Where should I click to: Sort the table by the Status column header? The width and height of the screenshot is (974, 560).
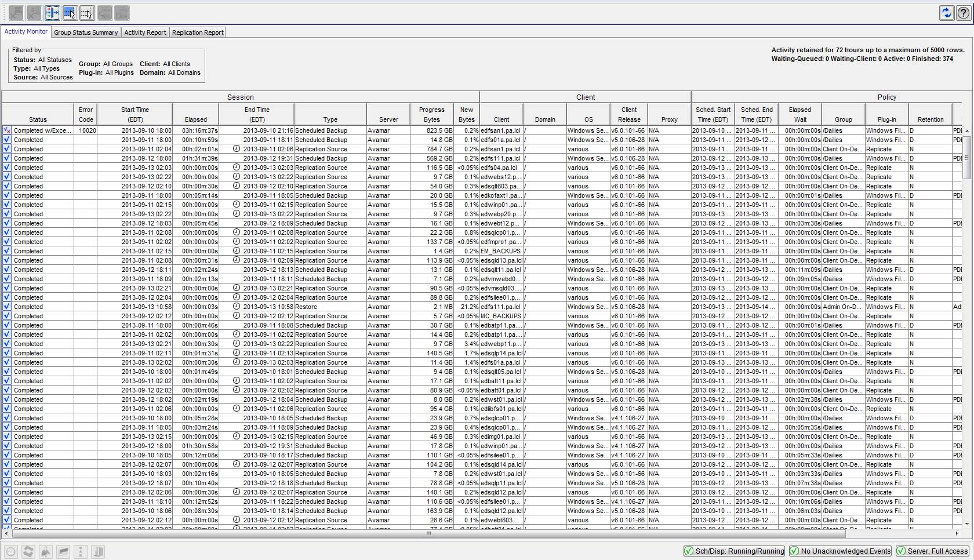[x=38, y=119]
